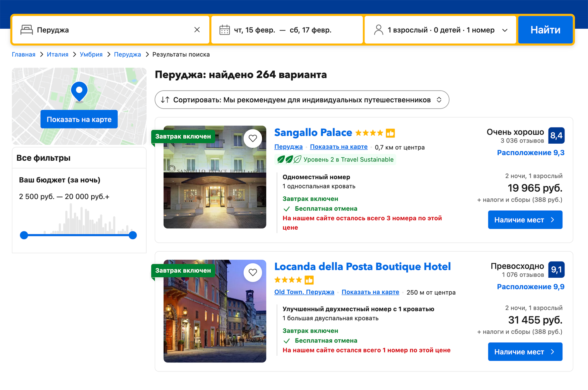
Task: Click Одноместный номер room title
Action: [316, 177]
